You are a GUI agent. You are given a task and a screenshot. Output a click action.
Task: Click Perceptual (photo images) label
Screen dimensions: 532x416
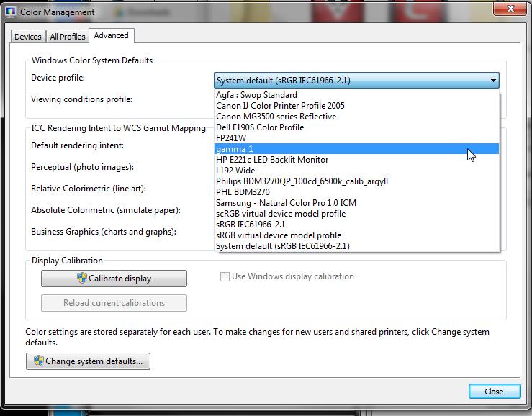click(x=83, y=167)
